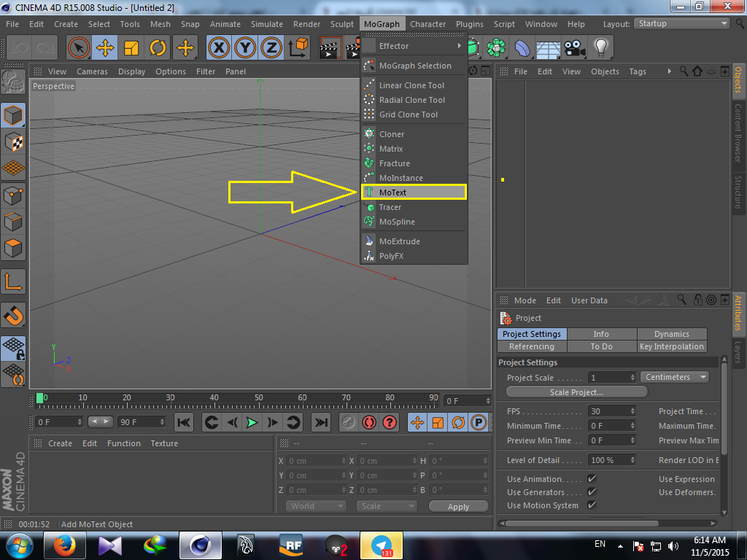Choose Cloner from MoGraph menu
This screenshot has height=560, width=747.
[x=414, y=134]
